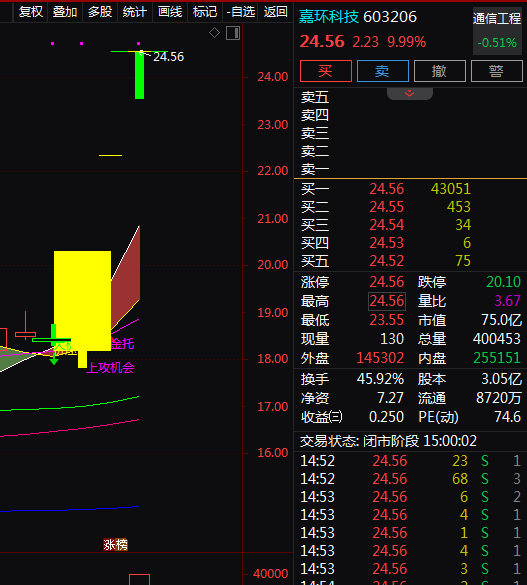Click the 涨榜 marker on the chart

(x=116, y=545)
